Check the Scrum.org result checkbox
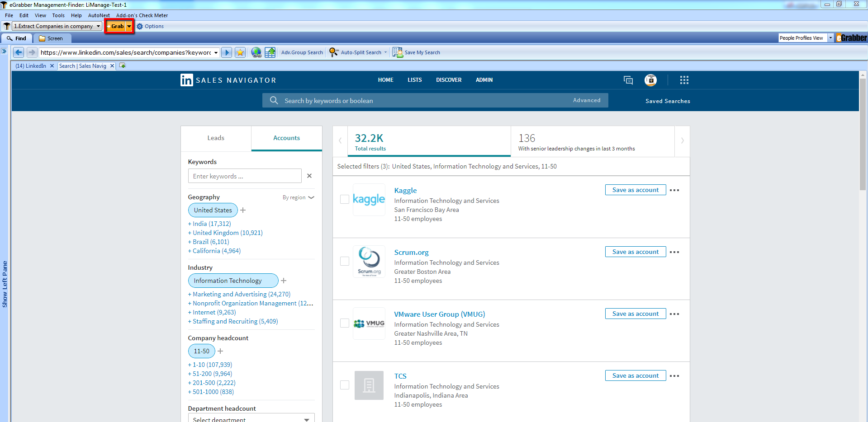This screenshot has width=868, height=422. tap(345, 261)
